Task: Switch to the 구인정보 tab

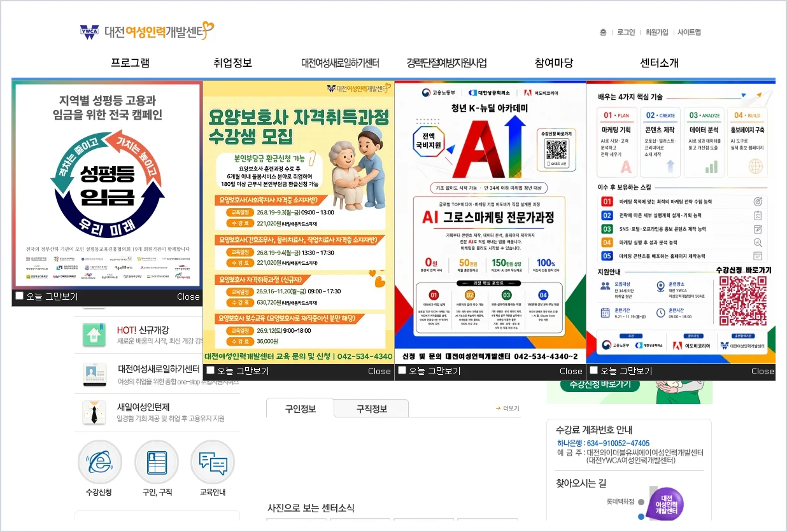Action: (299, 409)
